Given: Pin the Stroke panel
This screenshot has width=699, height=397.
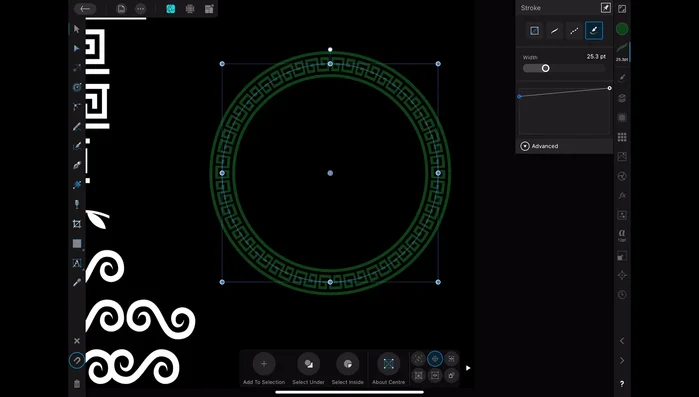Looking at the screenshot, I should point(605,8).
